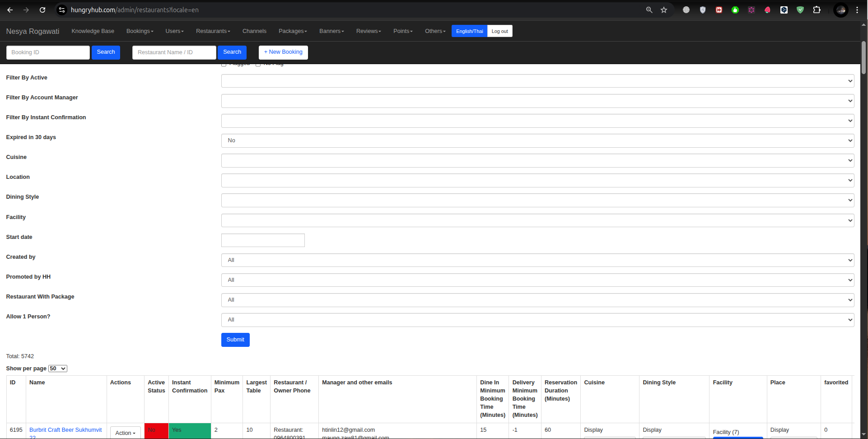Open the zoom indicator in address bar
The image size is (868, 439).
649,10
